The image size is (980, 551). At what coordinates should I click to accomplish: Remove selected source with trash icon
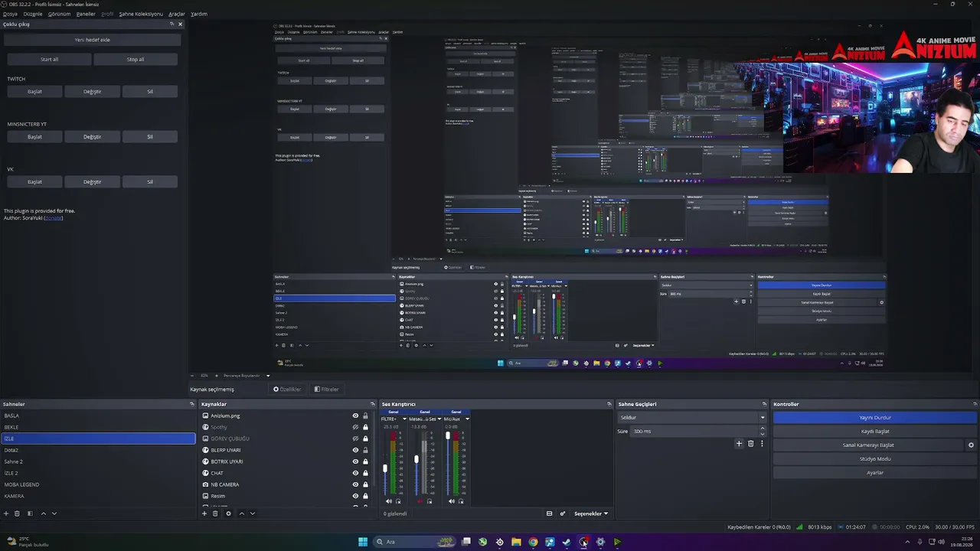point(215,514)
